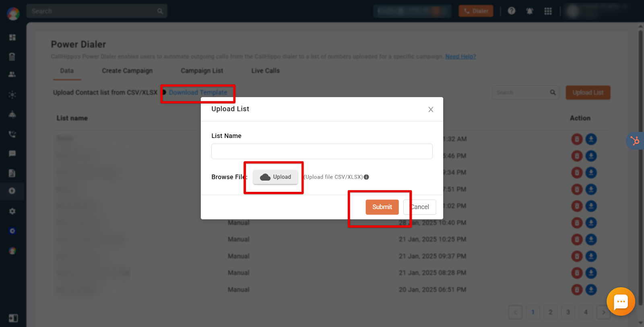Click the CallHippo logo
Screen dimensions: 644x327
tap(13, 13)
